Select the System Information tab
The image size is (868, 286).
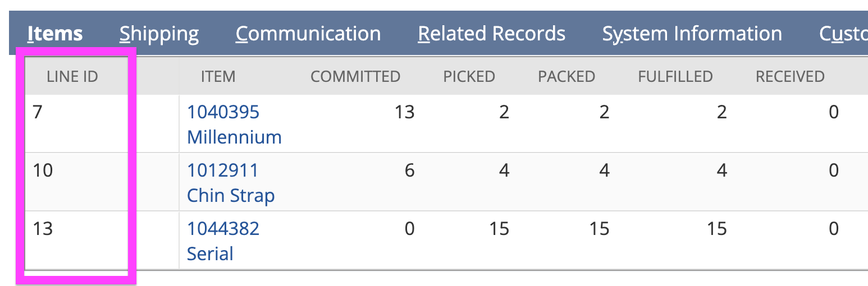(x=692, y=34)
